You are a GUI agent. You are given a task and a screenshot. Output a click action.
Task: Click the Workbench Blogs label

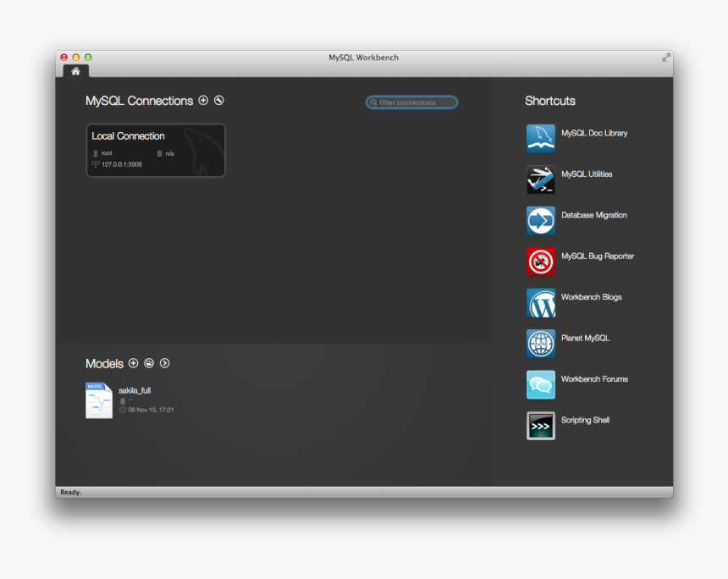[592, 297]
